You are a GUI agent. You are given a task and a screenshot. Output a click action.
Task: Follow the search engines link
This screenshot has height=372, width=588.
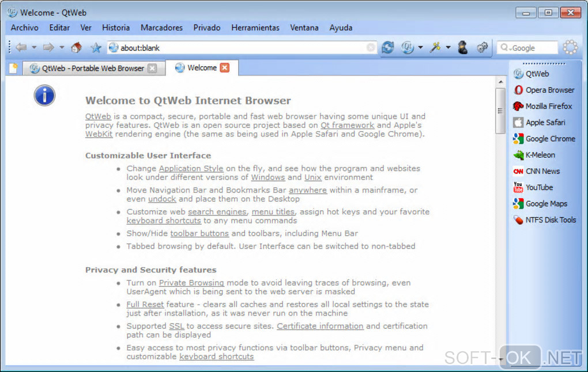click(x=217, y=212)
